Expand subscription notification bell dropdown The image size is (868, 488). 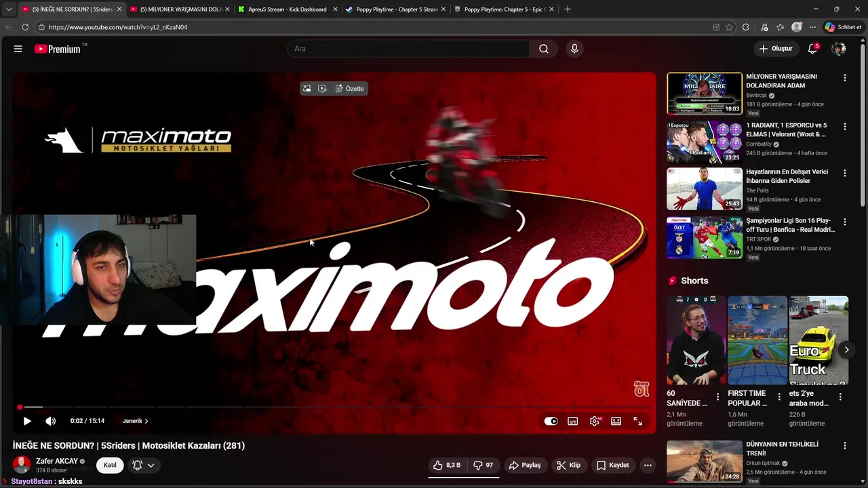point(144,465)
